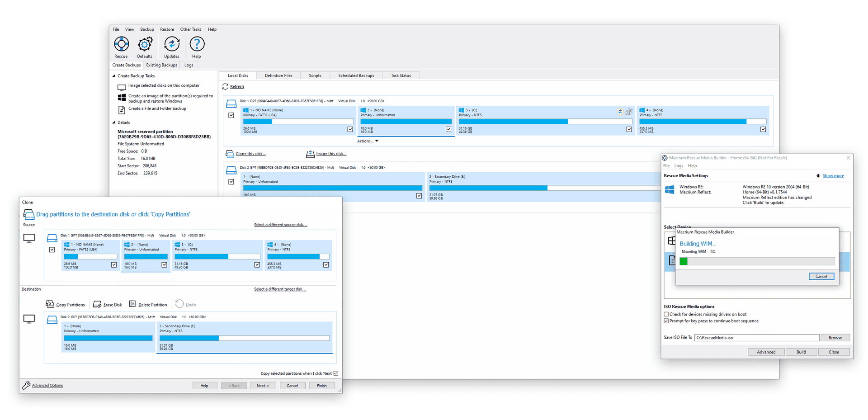Toggle 'Copy selected partitions when I click Next'
868x420 pixels.
[x=336, y=373]
